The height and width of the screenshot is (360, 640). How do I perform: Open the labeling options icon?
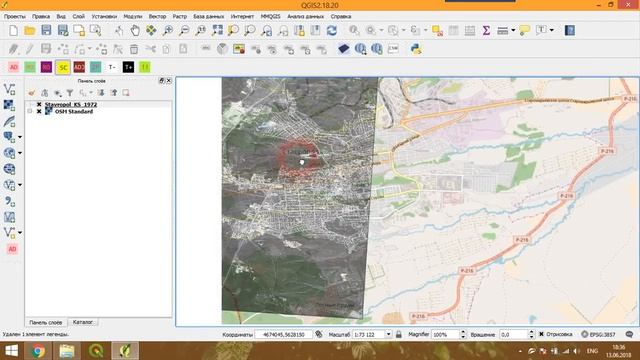click(206, 49)
